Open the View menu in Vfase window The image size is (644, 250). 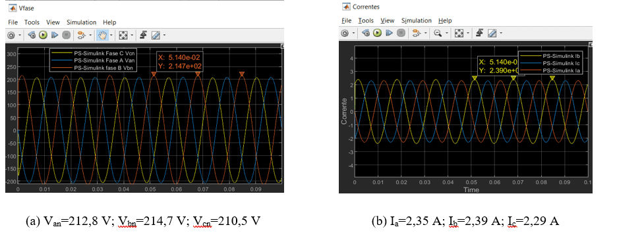coord(53,22)
